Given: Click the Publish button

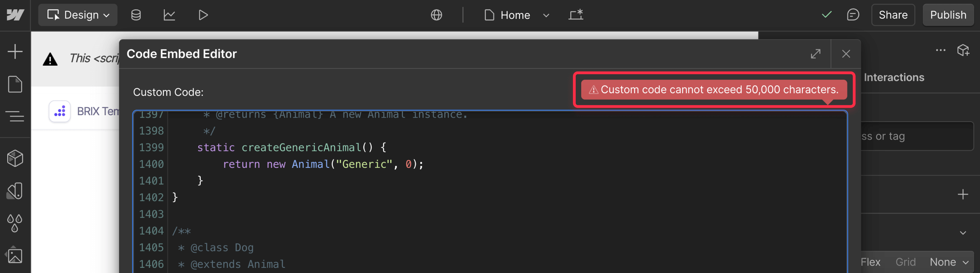Looking at the screenshot, I should coord(948,15).
